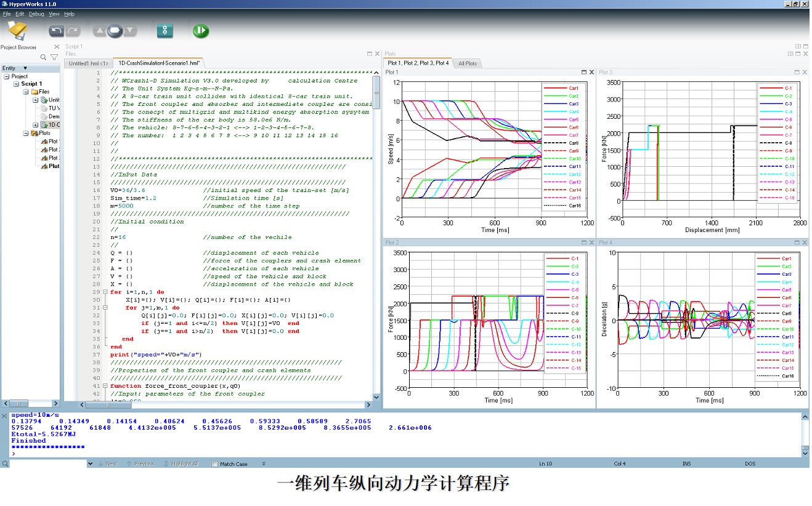812x506 pixels.
Task: Click the filter funnel icon in Project Browser
Action: (54, 57)
